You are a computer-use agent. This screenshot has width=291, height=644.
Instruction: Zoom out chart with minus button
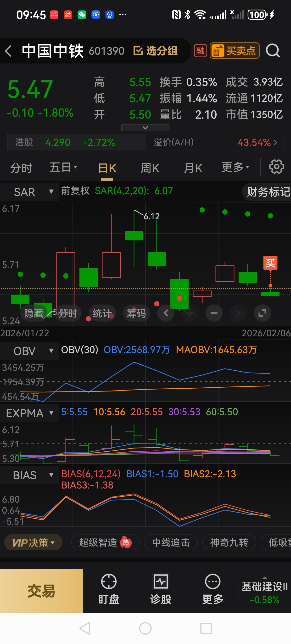(214, 313)
